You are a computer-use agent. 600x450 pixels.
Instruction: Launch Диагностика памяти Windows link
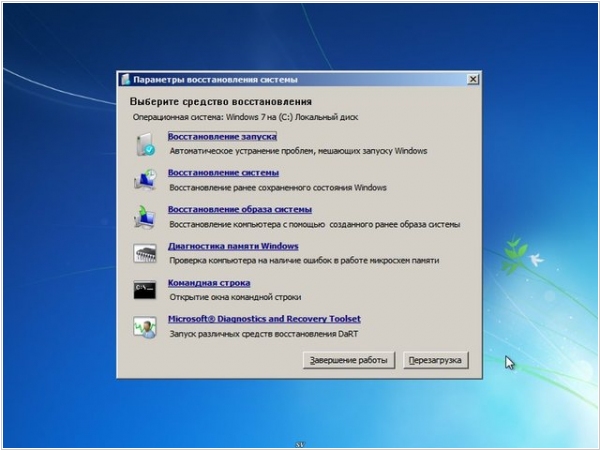[x=233, y=246]
